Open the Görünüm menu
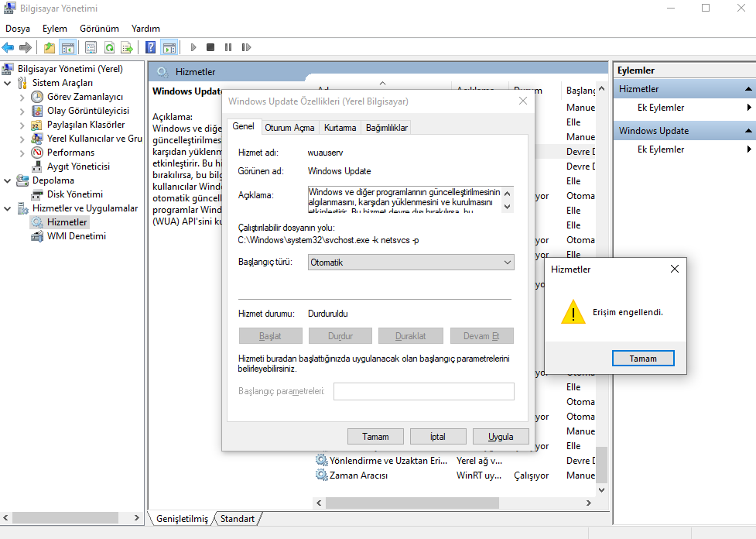 (x=99, y=29)
